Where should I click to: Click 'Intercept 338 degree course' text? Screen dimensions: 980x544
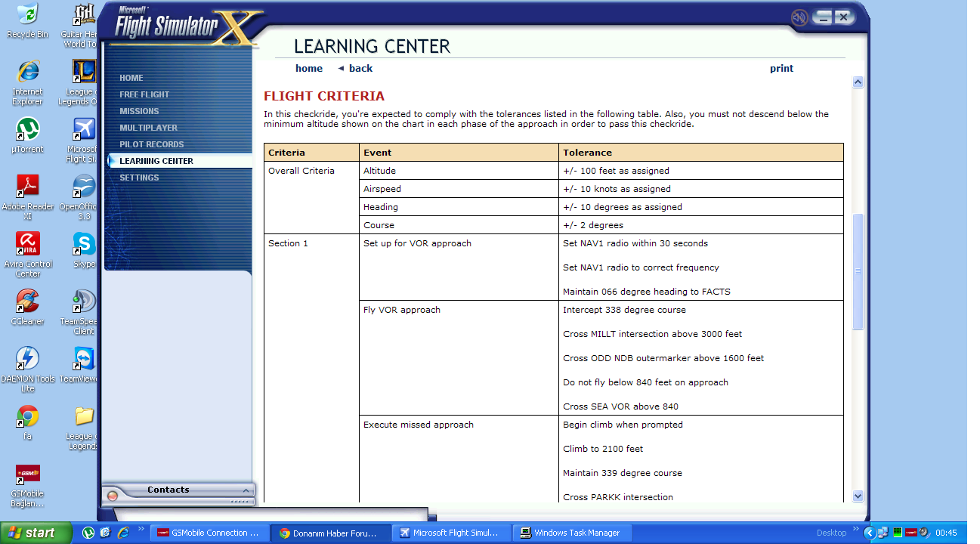click(624, 310)
